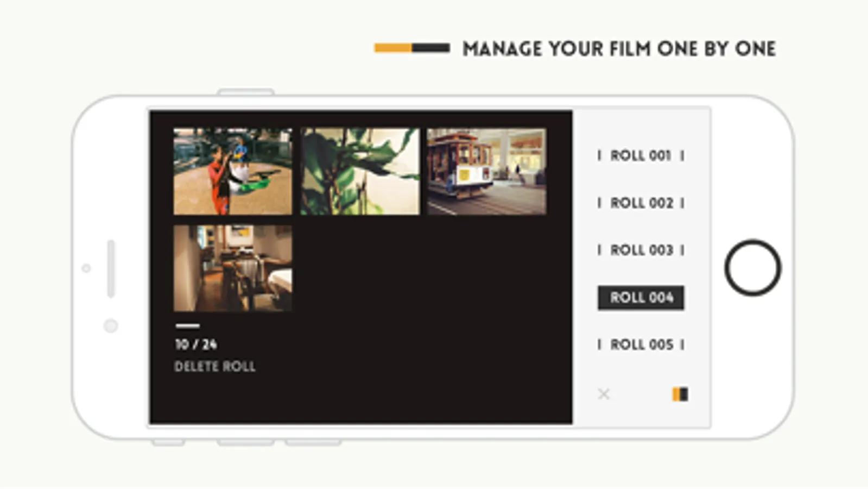
Task: Open the cable car photo thumbnail
Action: point(486,171)
